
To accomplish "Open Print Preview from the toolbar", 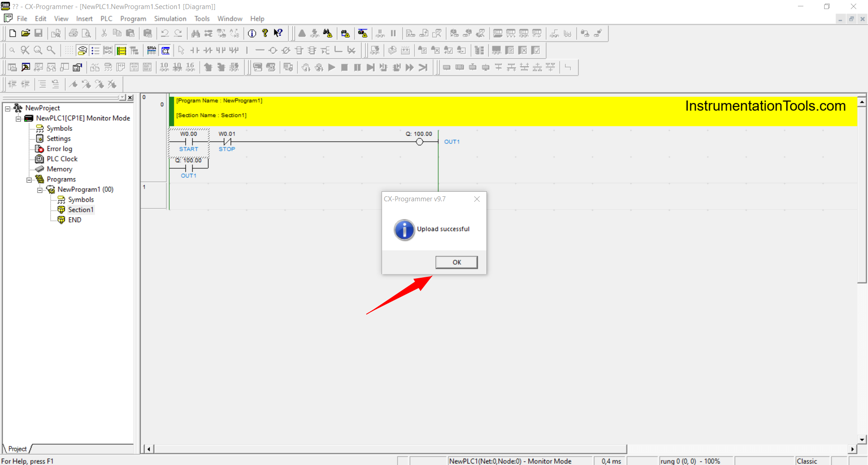I will click(86, 33).
